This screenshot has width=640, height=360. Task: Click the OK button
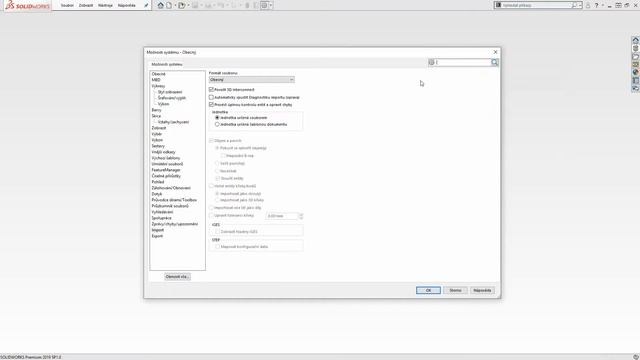tap(428, 290)
